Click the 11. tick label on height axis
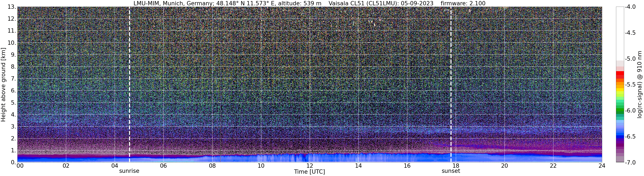Viewport: 644px width, 176px height. (12, 31)
